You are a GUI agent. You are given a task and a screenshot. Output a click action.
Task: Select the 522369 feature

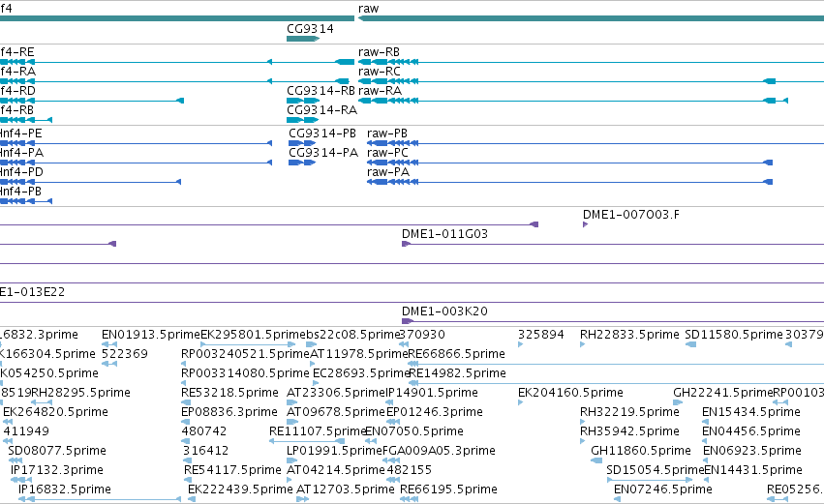click(x=109, y=364)
